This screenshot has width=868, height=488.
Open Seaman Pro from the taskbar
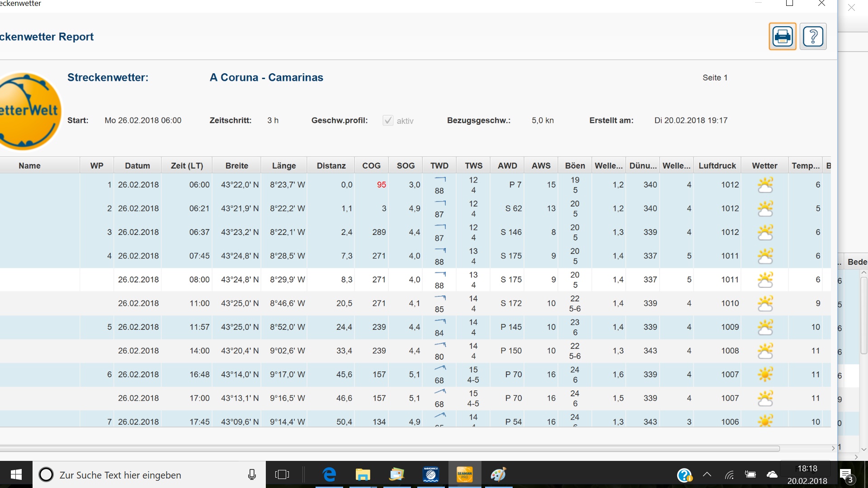[x=464, y=474]
